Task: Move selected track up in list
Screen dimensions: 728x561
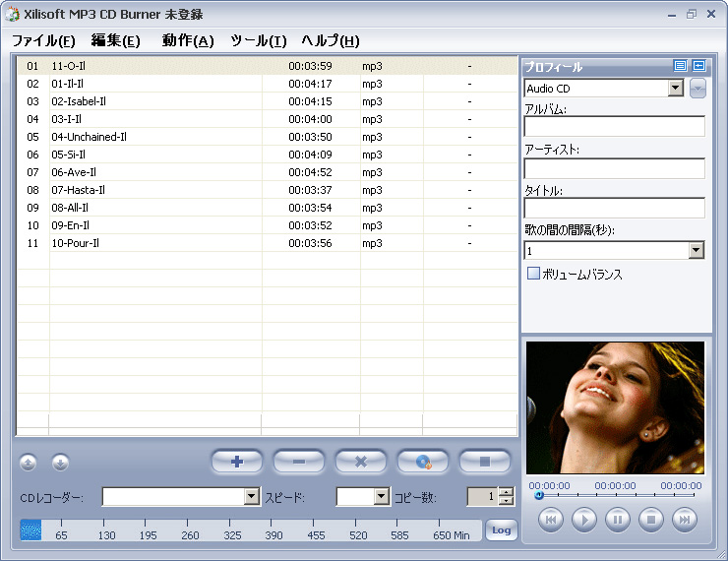Action: 29,462
